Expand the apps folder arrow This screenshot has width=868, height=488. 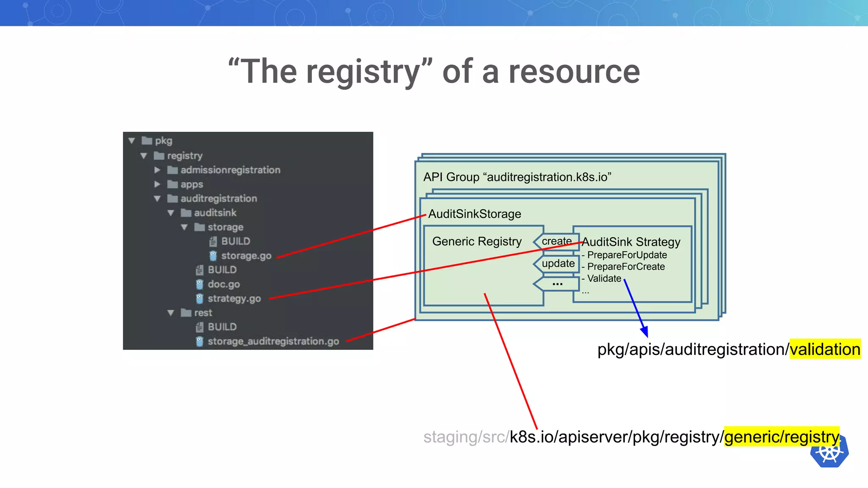[x=157, y=184]
